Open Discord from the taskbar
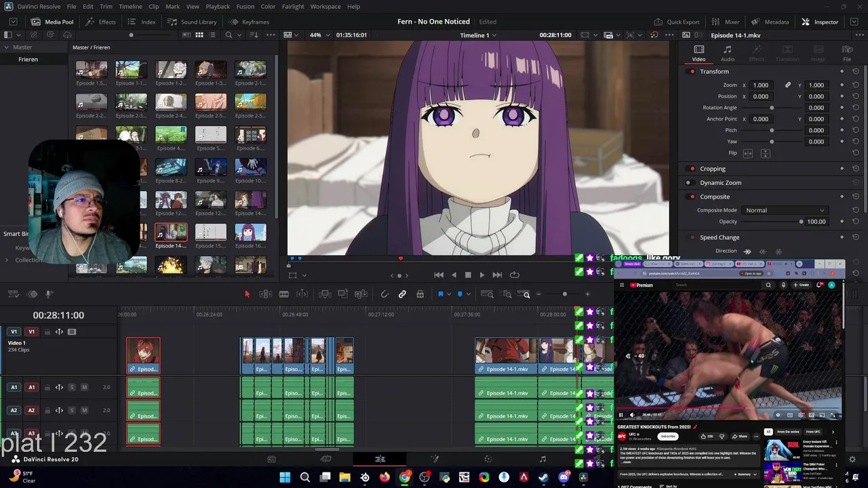 click(x=564, y=477)
